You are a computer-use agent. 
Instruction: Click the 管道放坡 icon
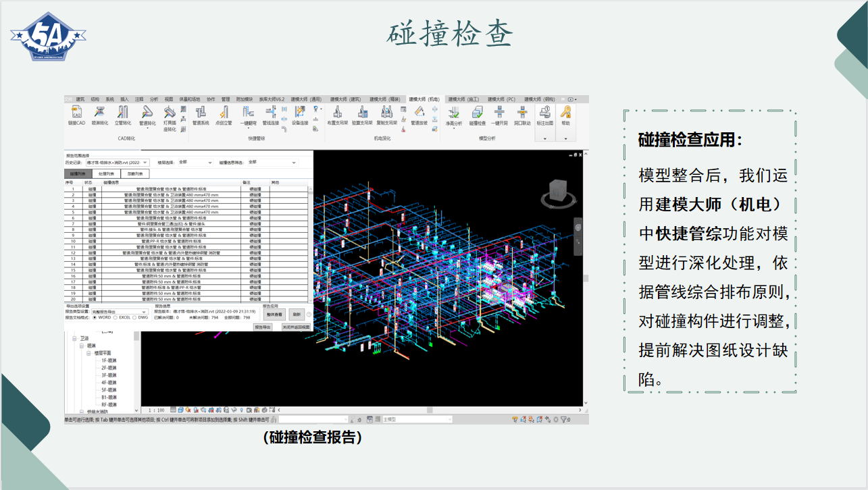419,115
